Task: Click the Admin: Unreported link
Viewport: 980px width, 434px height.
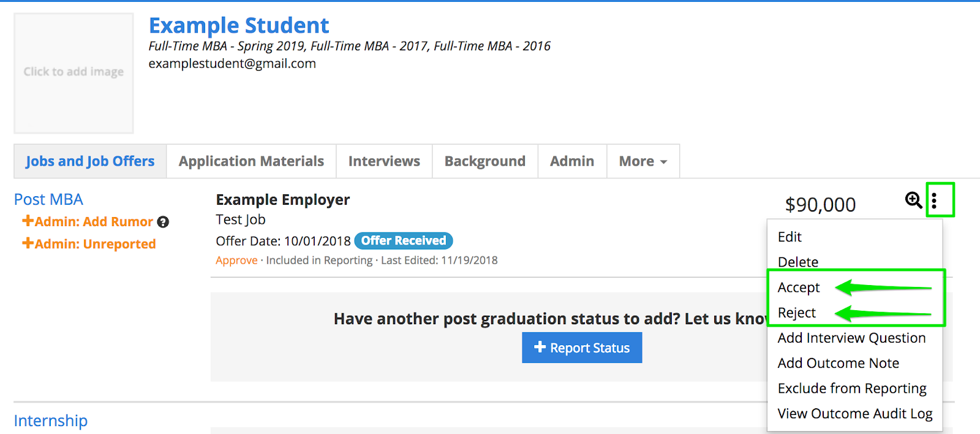Action: (x=89, y=244)
